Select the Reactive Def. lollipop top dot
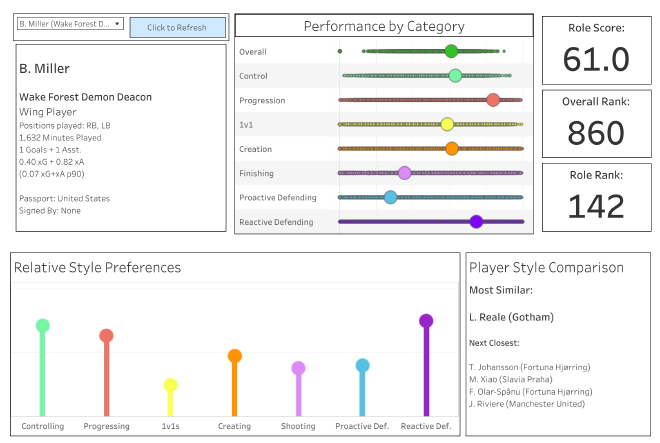This screenshot has height=443, width=660. (x=426, y=321)
